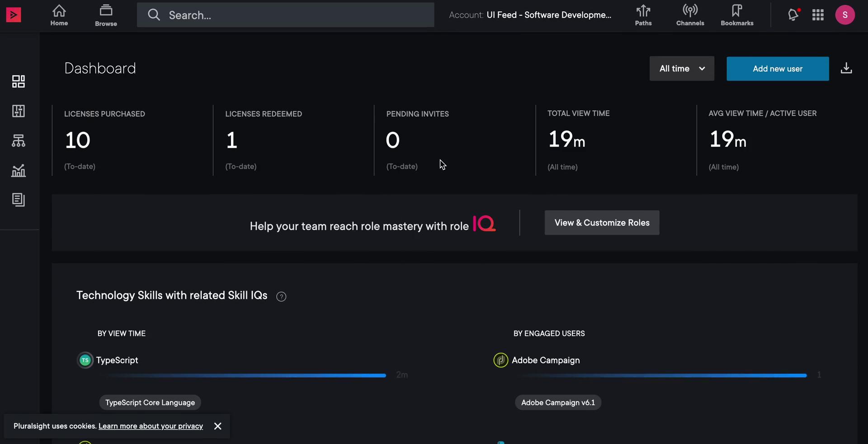Click the Total View Time value
868x444 pixels.
pos(566,139)
